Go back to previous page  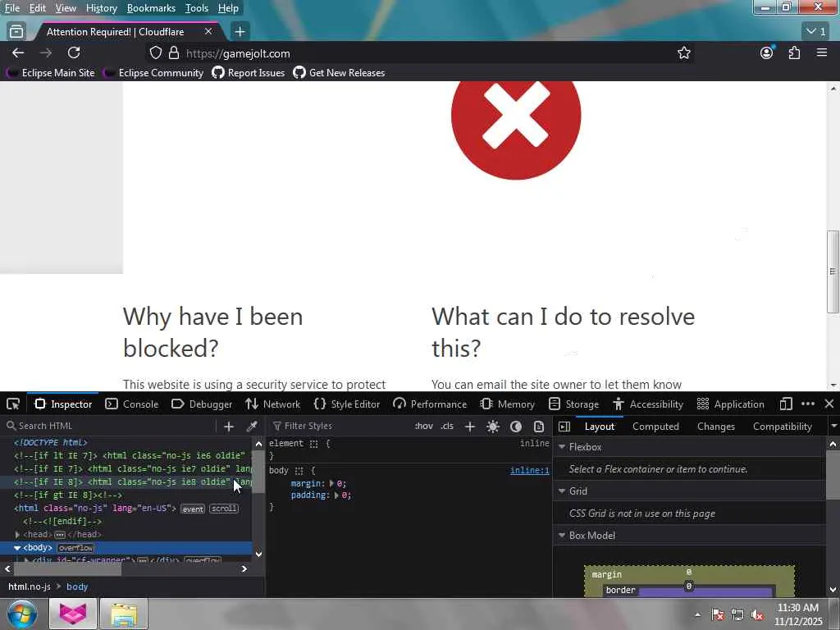[x=18, y=53]
